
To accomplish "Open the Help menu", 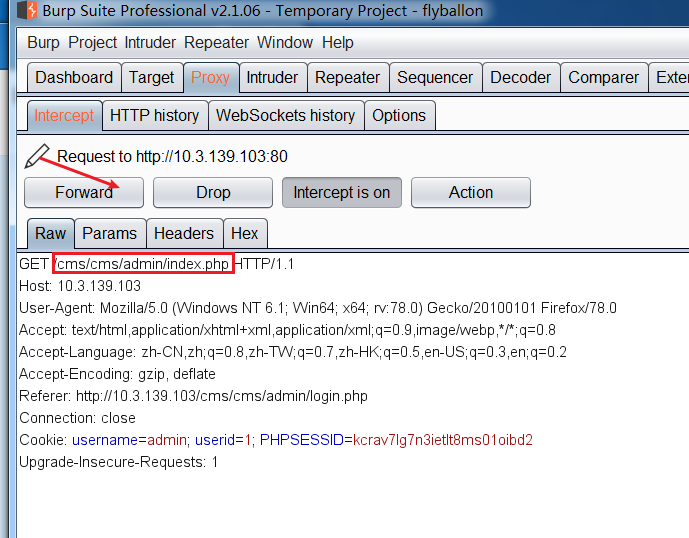I will [337, 43].
